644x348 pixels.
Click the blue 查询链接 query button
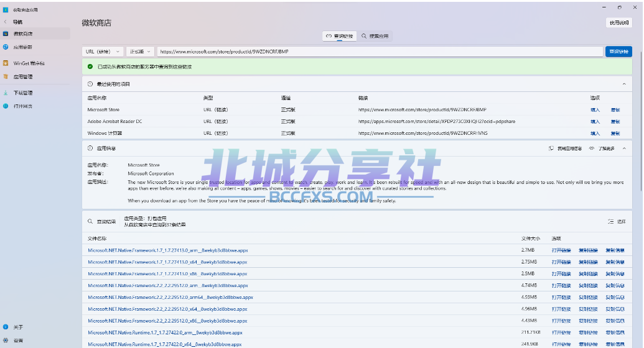tap(618, 52)
